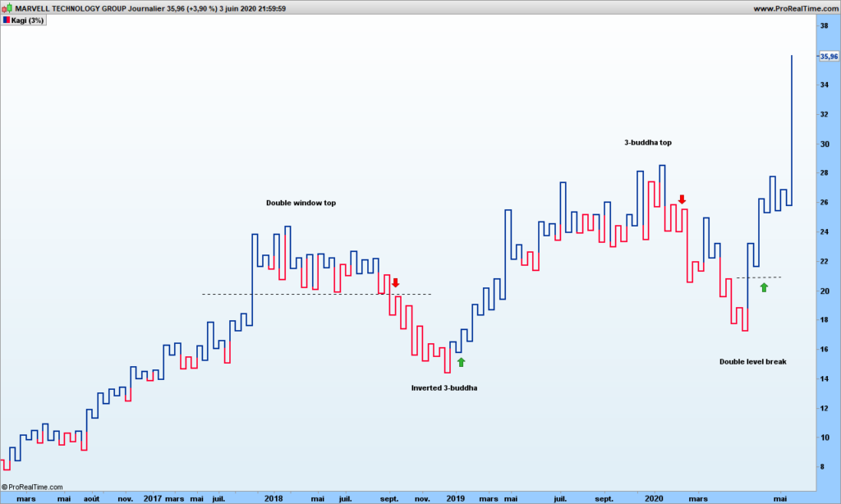
Task: Click the 14 price axis label
Action: [x=825, y=378]
